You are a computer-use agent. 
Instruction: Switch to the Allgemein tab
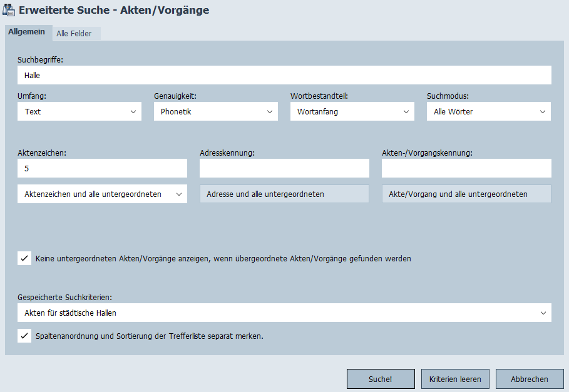[x=26, y=32]
